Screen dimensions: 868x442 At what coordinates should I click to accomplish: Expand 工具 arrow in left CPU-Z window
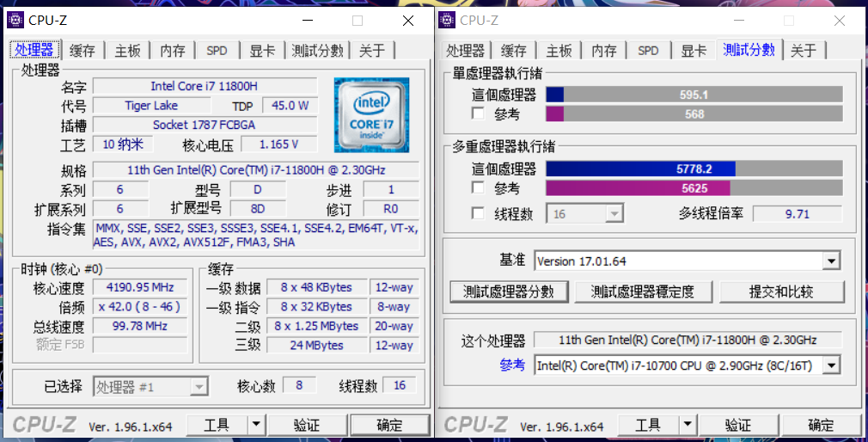(256, 425)
